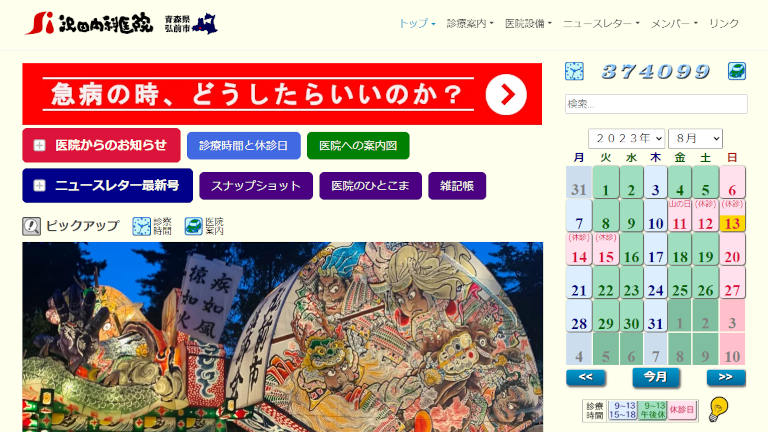
Task: Select August 13 highlighted in the calendar
Action: [x=732, y=216]
